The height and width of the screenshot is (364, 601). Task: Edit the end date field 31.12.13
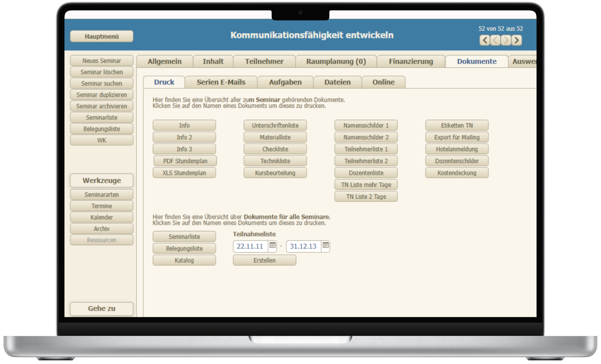pyautogui.click(x=303, y=246)
